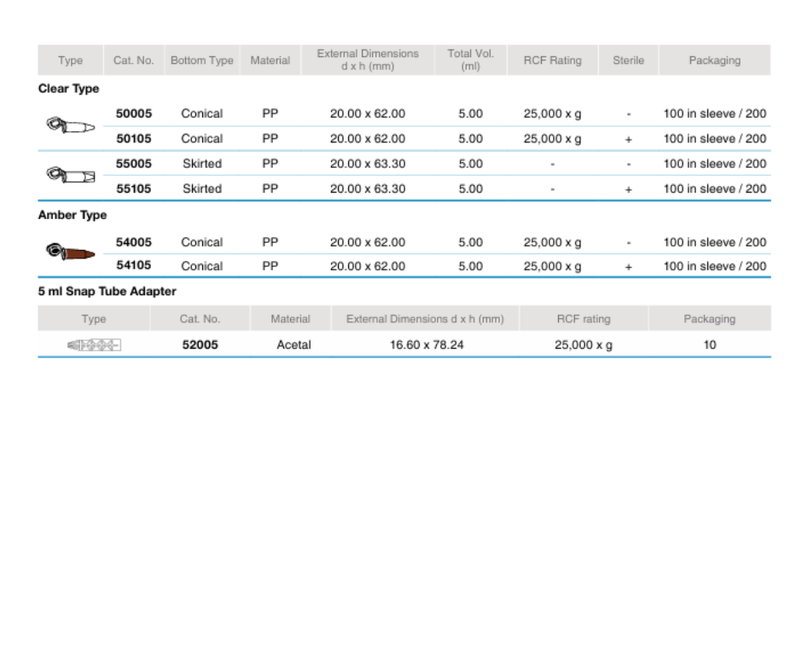Viewport: 802px width, 672px height.
Task: Click the clear conical tube image
Action: [x=70, y=126]
